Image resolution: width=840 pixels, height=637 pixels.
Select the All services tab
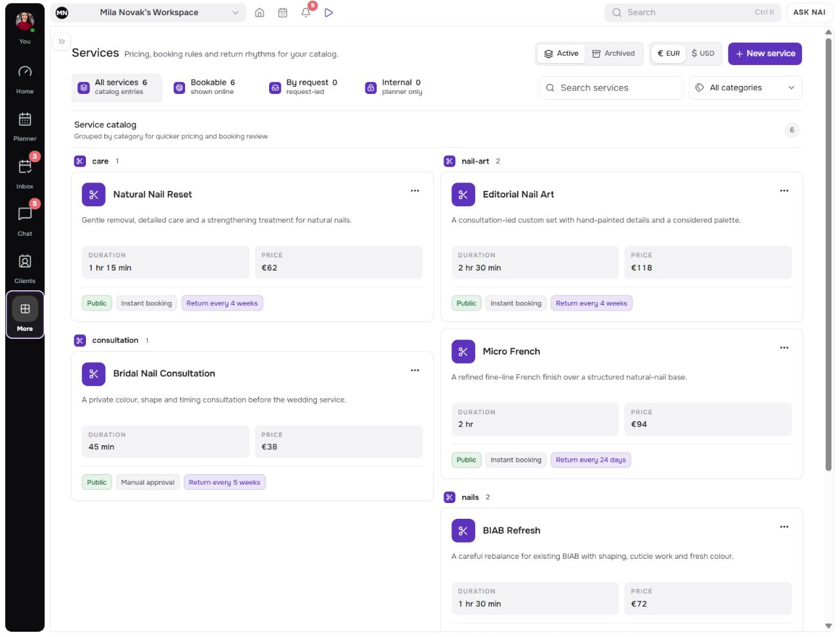[117, 87]
